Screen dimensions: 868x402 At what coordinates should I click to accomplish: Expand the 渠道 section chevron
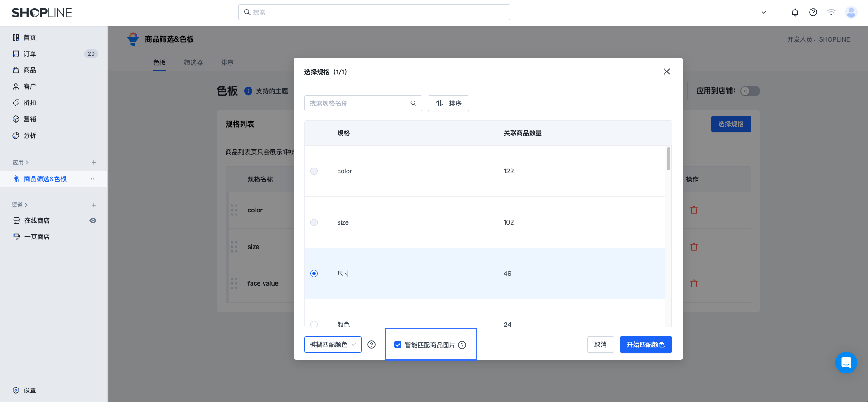(27, 205)
